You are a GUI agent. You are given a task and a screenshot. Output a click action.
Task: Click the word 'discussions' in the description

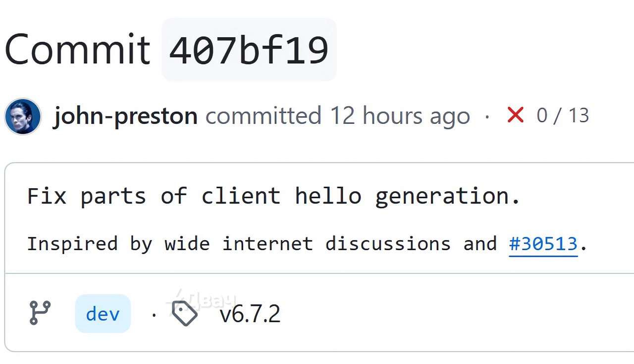[x=388, y=244]
